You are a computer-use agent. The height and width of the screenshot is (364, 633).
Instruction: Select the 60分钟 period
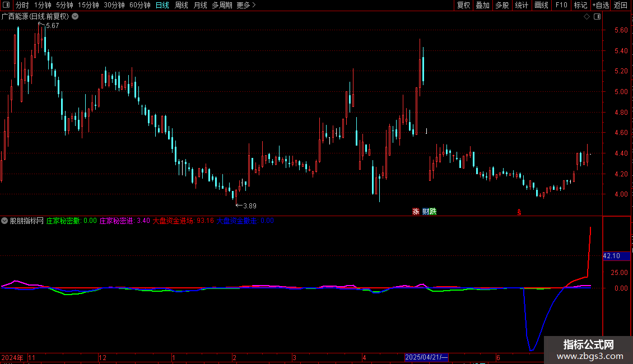tap(140, 5)
